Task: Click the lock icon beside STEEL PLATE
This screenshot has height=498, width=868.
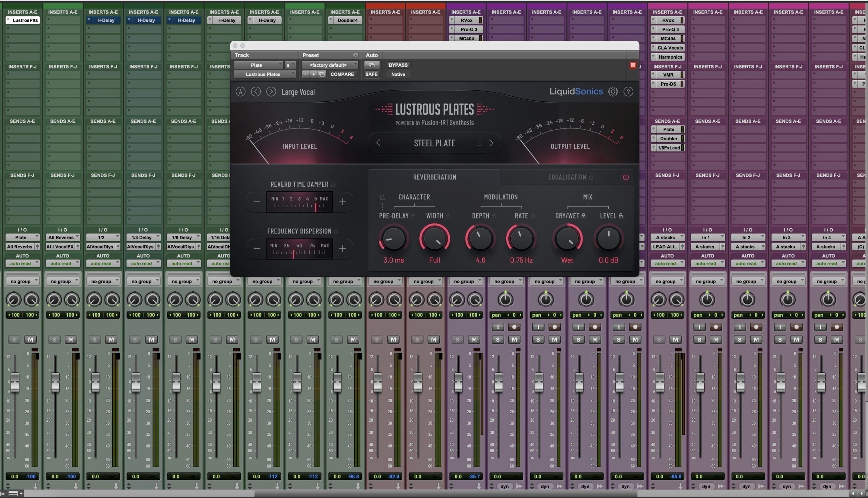Action: pyautogui.click(x=480, y=143)
